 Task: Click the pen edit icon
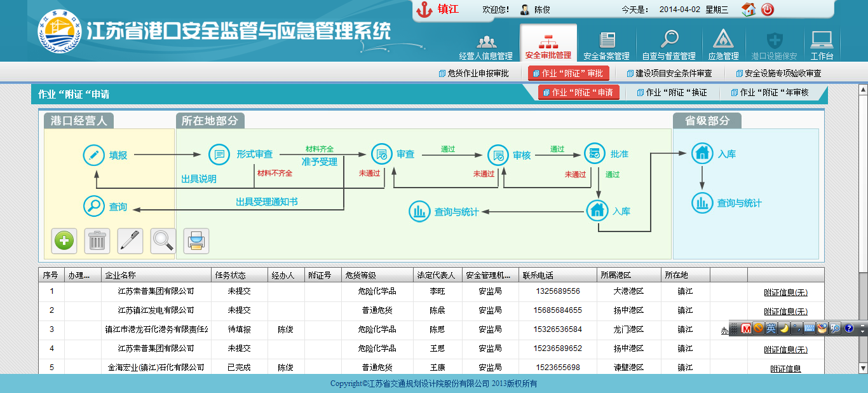[x=130, y=241]
